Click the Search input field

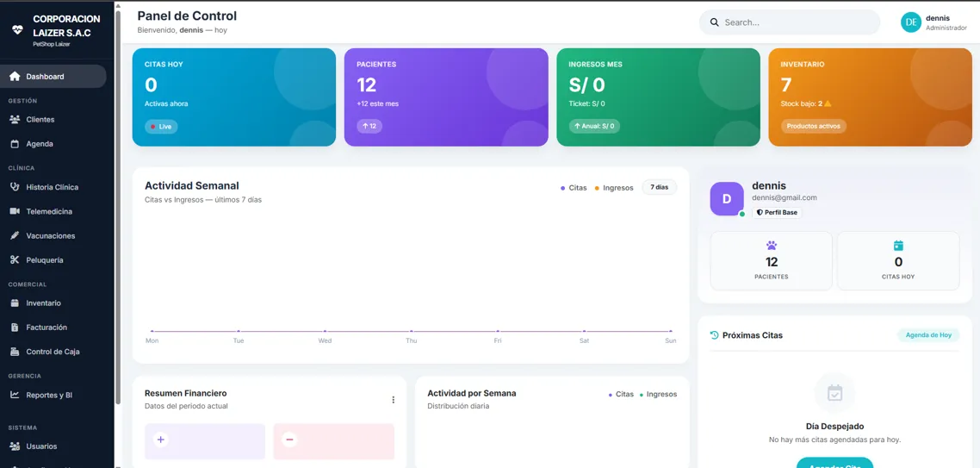[x=790, y=22]
